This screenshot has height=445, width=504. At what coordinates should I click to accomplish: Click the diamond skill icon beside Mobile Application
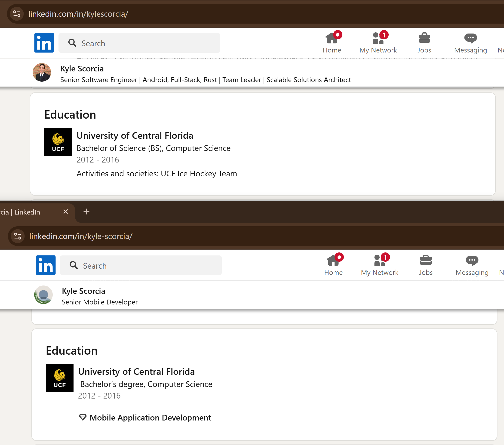pyautogui.click(x=83, y=417)
